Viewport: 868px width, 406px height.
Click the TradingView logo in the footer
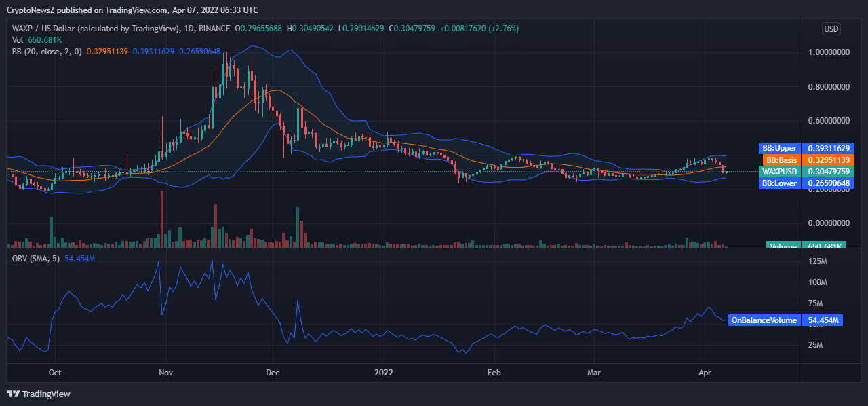coord(39,394)
